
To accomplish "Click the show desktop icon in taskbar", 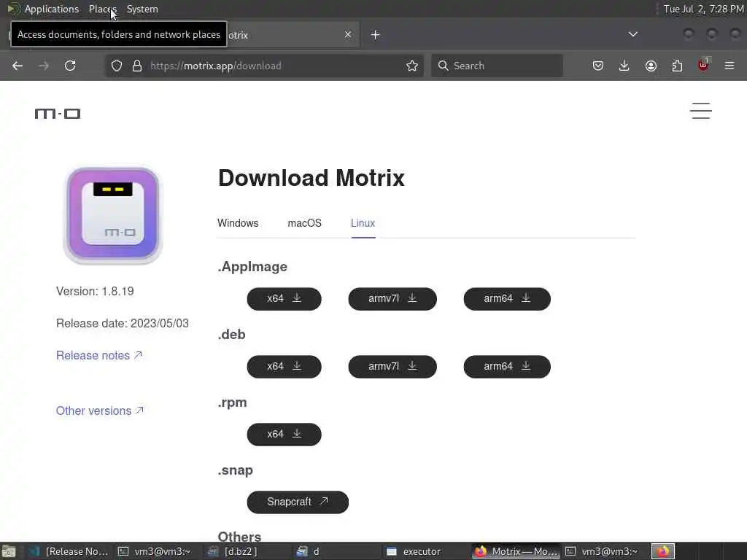I will 9,551.
